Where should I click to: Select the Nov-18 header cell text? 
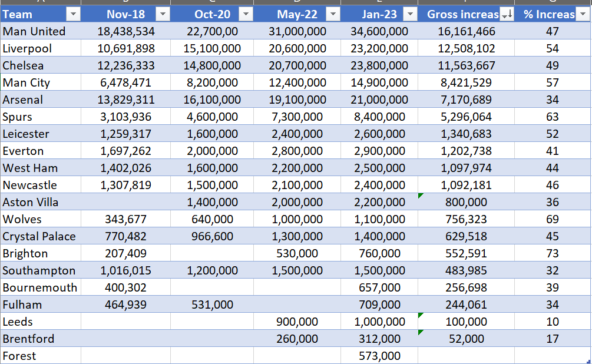click(125, 14)
